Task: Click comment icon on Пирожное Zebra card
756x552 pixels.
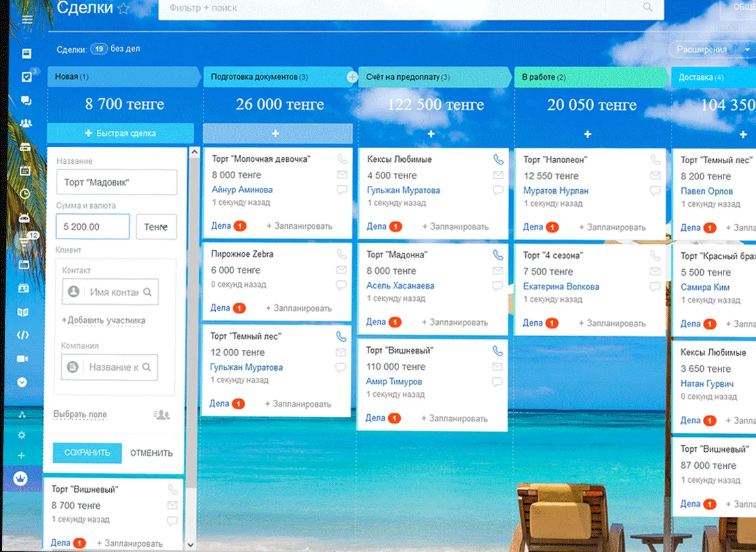Action: click(341, 285)
